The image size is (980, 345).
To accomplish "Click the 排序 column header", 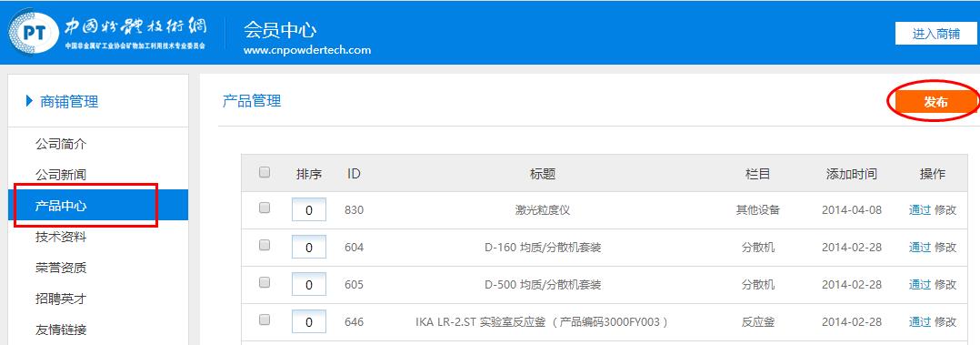I will (x=309, y=174).
